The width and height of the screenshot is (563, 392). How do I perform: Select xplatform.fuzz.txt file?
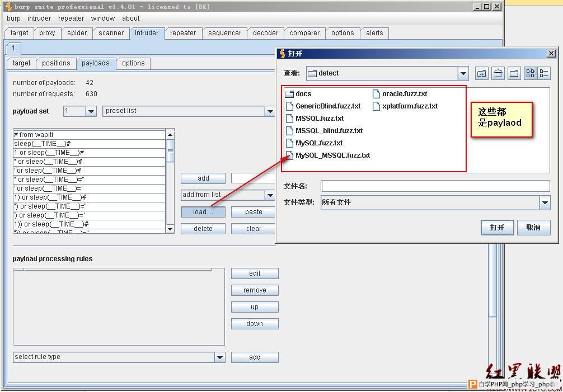pyautogui.click(x=405, y=106)
